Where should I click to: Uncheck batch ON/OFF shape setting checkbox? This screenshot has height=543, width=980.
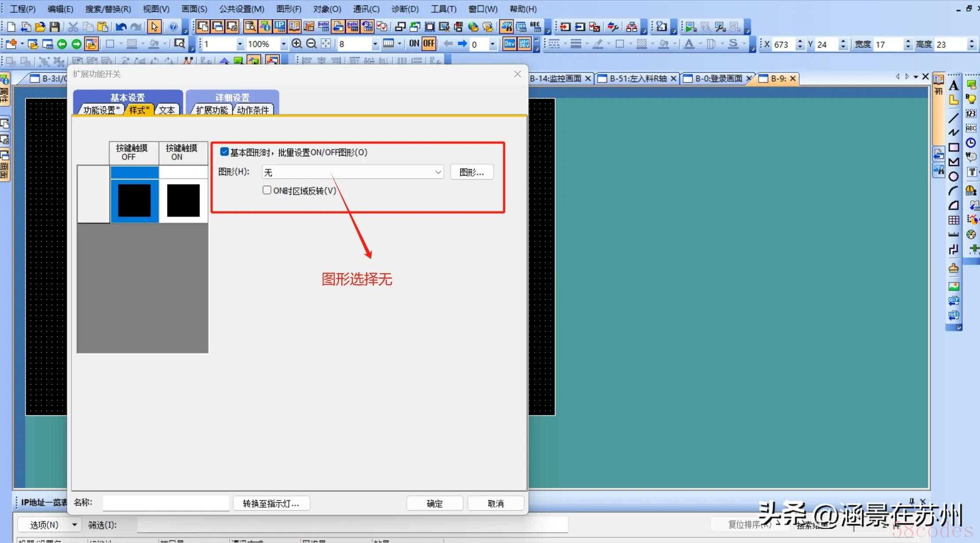[224, 152]
